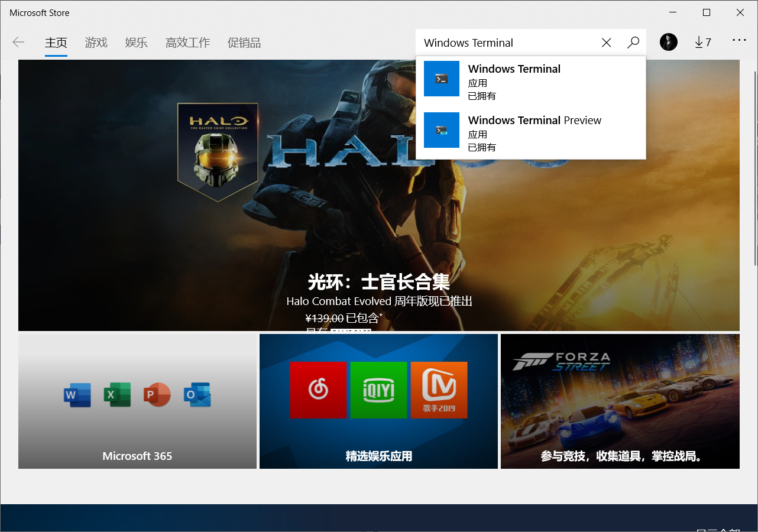Screen dimensions: 758x532
Task: Click the ¥139.00 已包含 price text
Action: (x=344, y=319)
